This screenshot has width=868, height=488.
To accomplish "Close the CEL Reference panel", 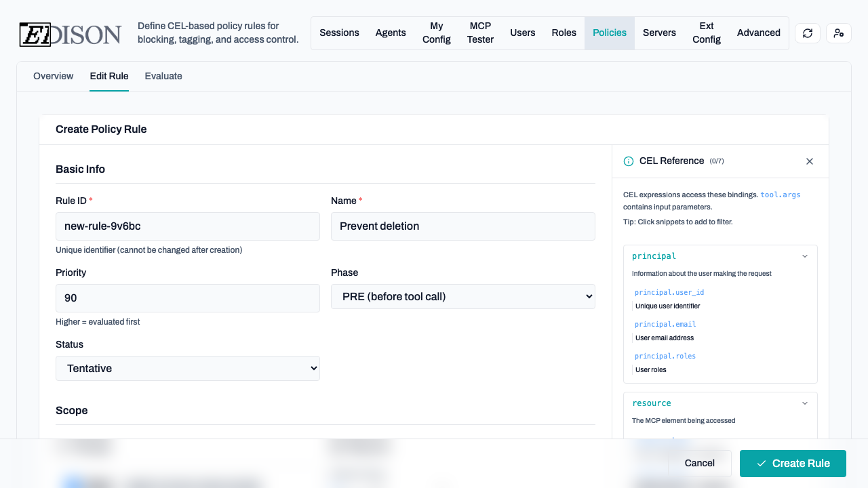I will [x=809, y=161].
